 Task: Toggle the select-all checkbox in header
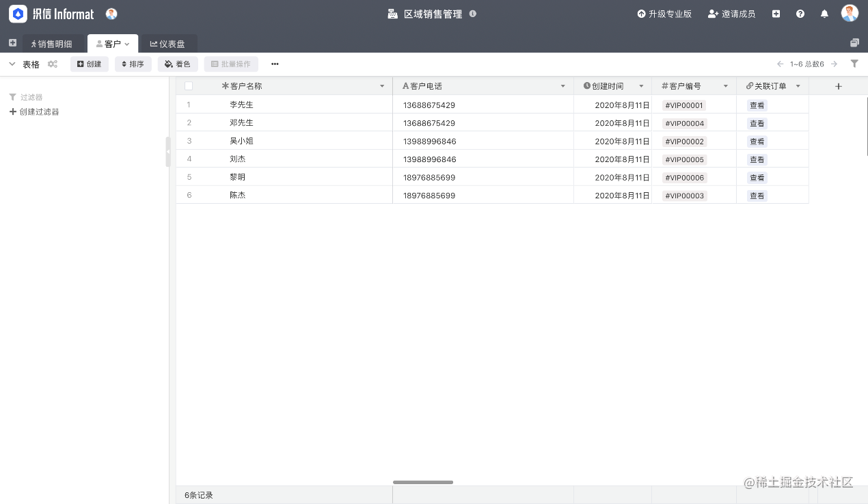pos(189,86)
